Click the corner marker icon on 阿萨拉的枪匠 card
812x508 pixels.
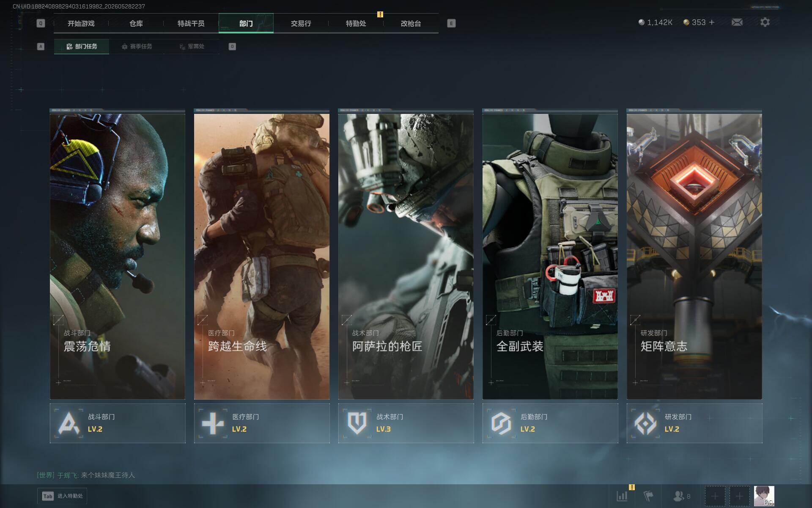(x=347, y=320)
